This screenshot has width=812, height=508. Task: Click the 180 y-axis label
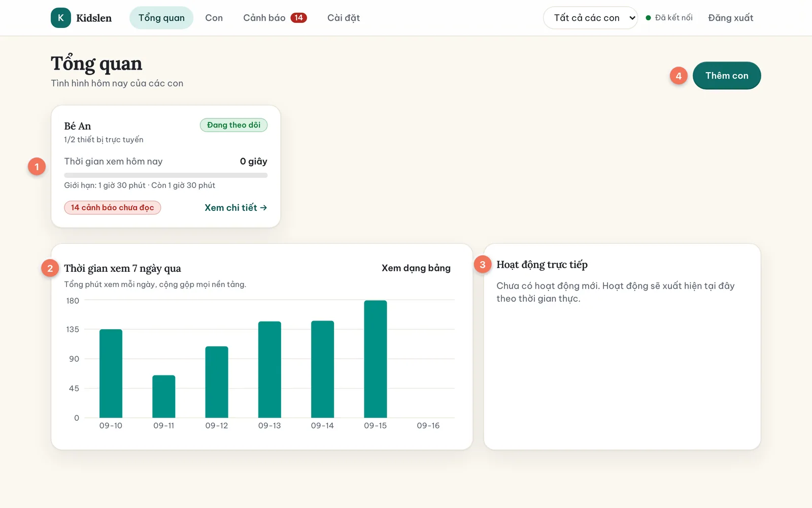73,300
